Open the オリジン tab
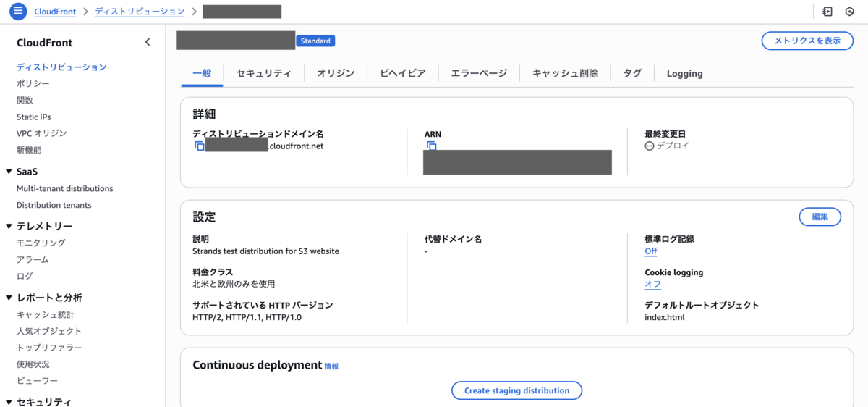The height and width of the screenshot is (407, 868). tap(336, 73)
